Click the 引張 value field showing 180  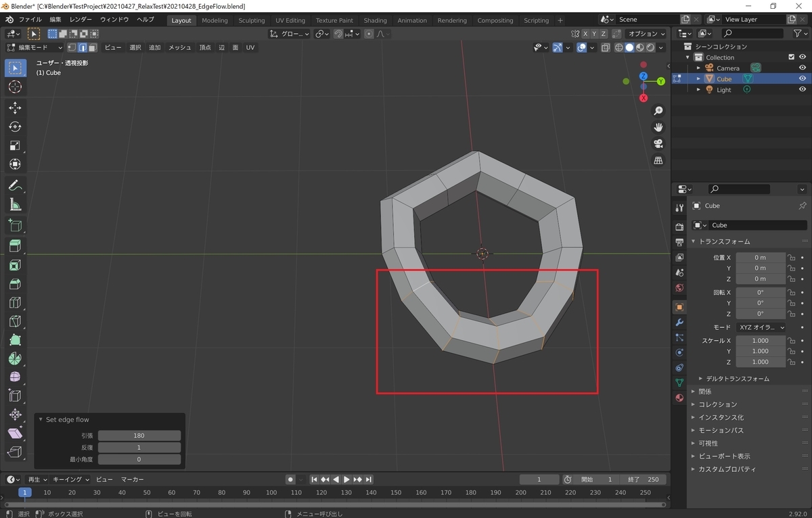[139, 435]
